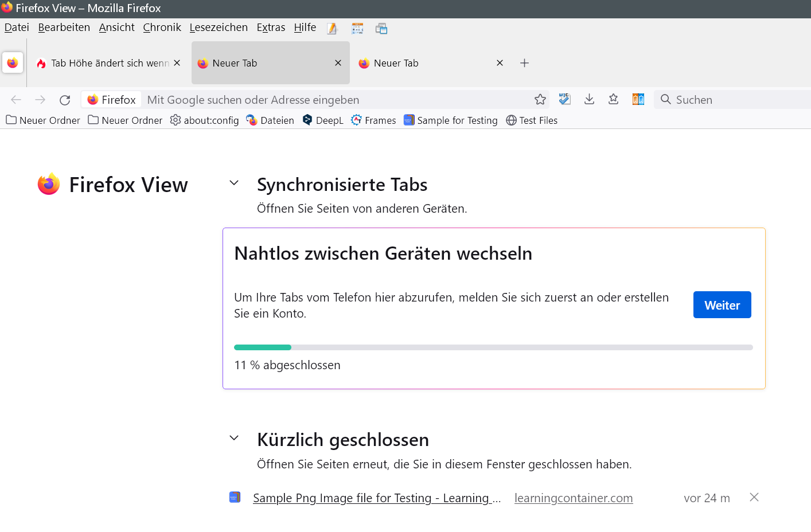Collapse the Synchronisierte Tabs section
This screenshot has width=811, height=532.
[x=234, y=183]
